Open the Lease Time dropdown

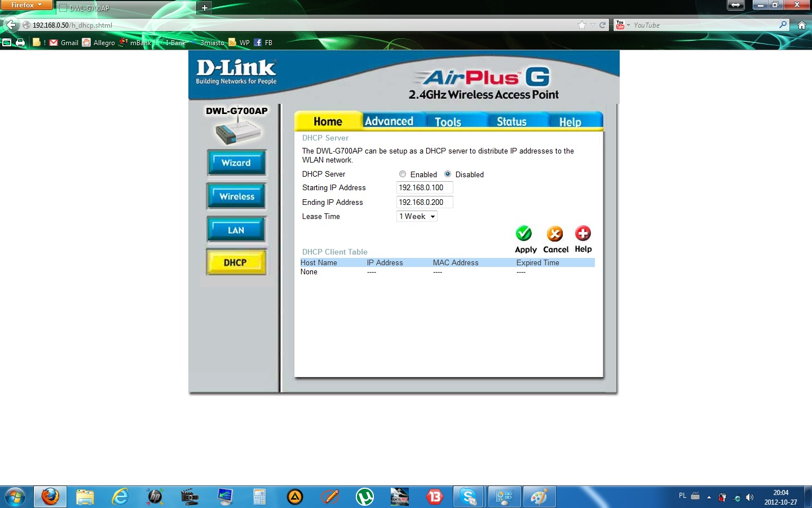click(417, 216)
